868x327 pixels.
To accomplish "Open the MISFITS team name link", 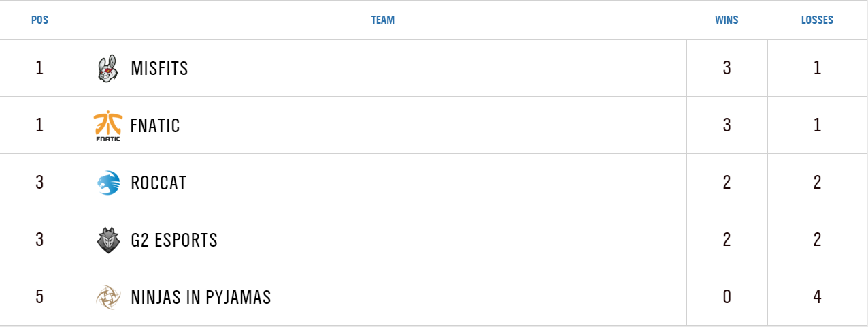I will (x=159, y=69).
